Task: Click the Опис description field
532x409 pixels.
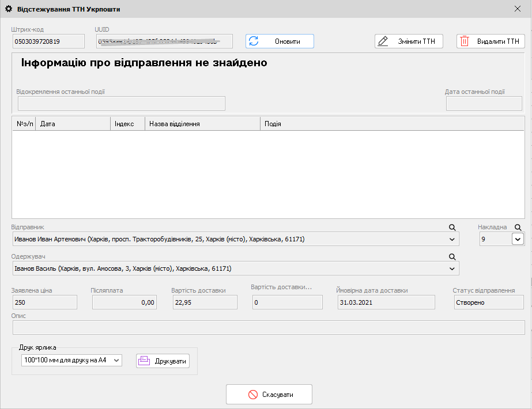Action: click(268, 327)
